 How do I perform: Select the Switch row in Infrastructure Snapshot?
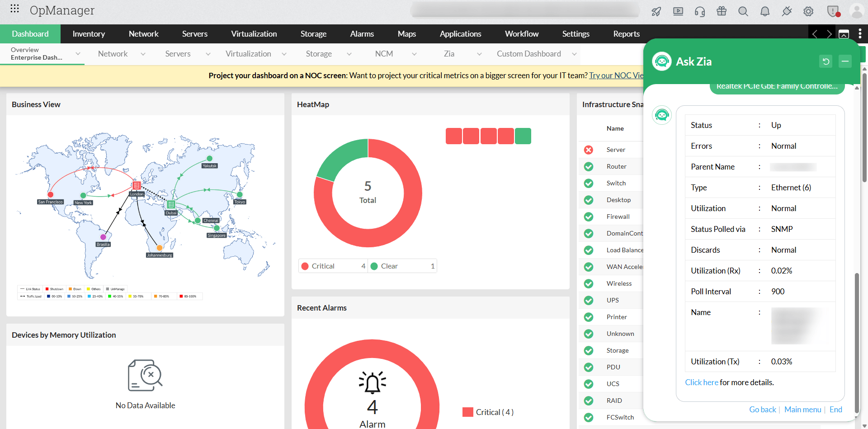click(x=611, y=183)
